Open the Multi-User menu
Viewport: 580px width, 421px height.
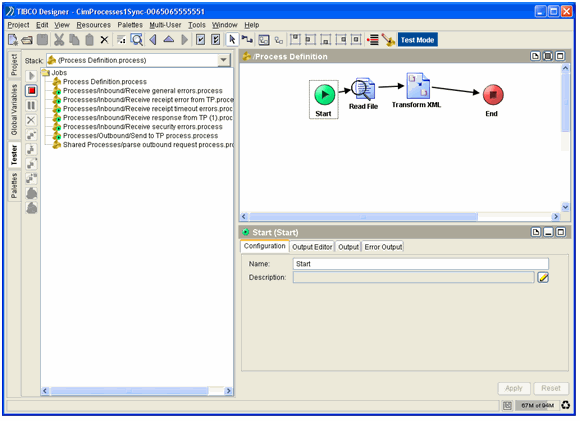coord(165,25)
